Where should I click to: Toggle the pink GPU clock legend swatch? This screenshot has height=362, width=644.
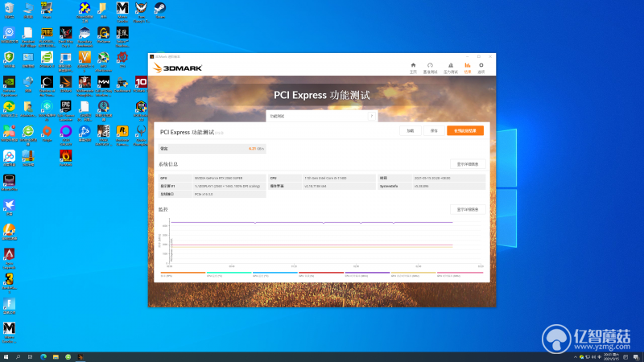pyautogui.click(x=460, y=273)
